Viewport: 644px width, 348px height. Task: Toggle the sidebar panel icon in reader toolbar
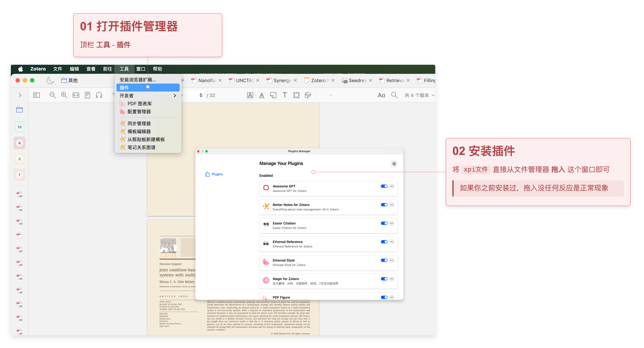pos(37,95)
